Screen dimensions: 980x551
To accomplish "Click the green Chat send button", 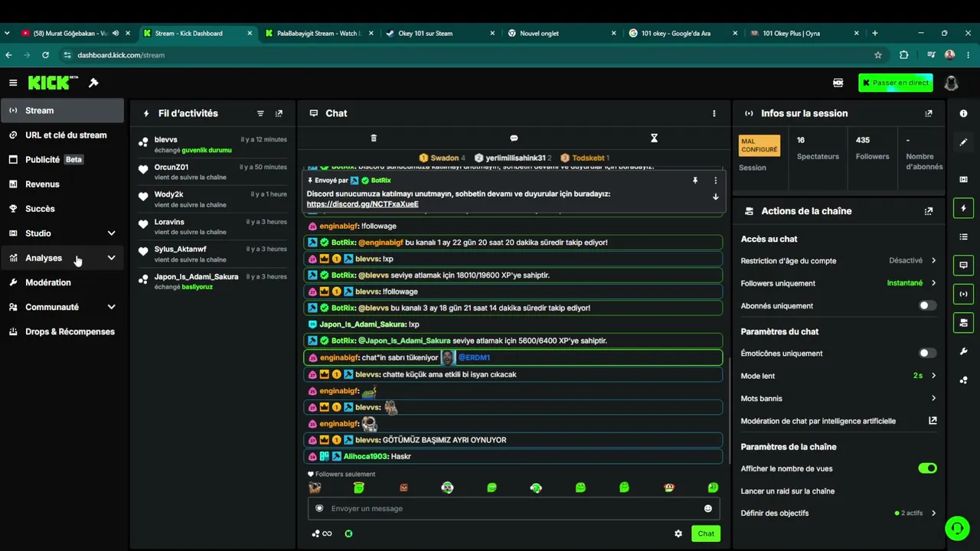I will point(706,533).
